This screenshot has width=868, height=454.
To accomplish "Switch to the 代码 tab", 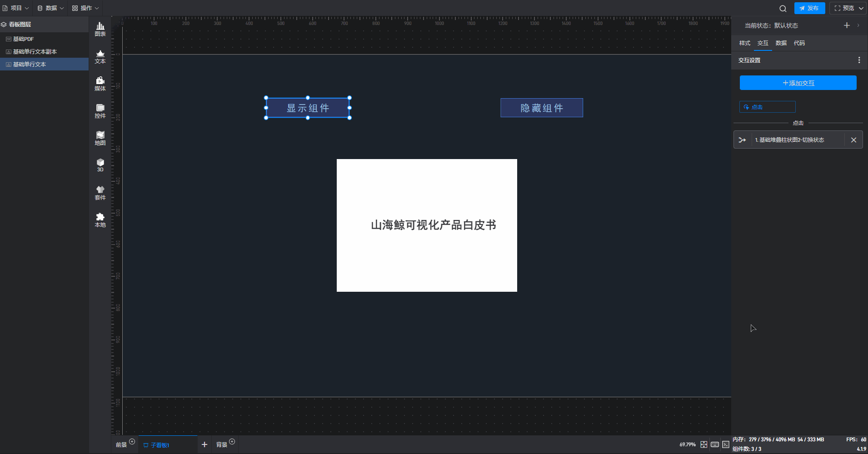I will tap(799, 43).
